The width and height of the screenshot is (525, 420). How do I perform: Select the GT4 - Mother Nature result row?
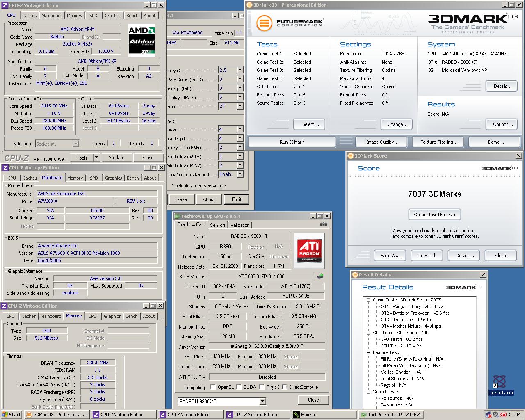(411, 326)
